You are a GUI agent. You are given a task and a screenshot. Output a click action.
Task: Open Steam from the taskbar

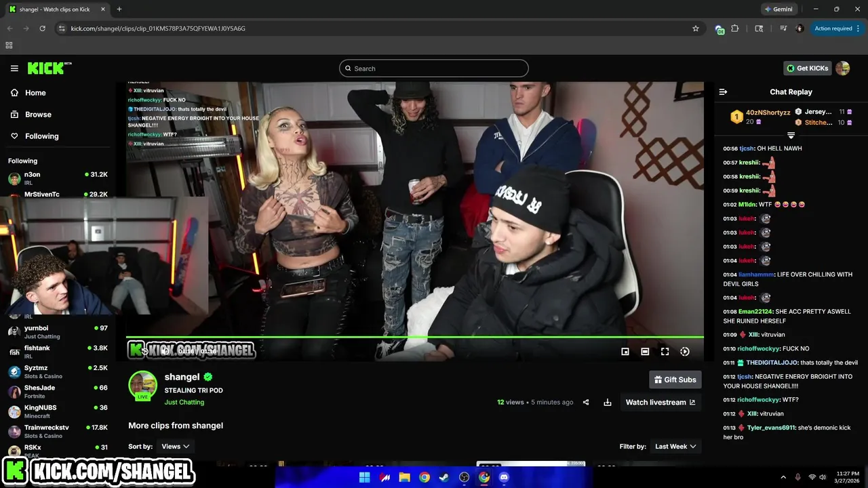[444, 477]
